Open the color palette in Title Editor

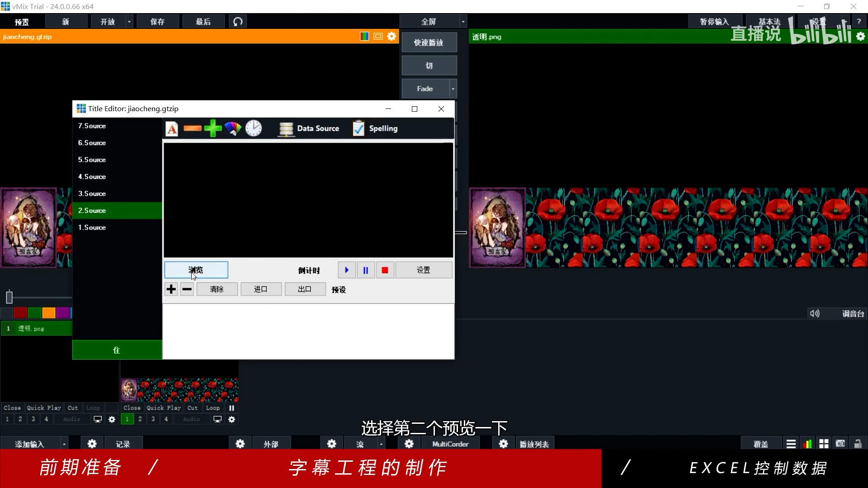click(233, 128)
